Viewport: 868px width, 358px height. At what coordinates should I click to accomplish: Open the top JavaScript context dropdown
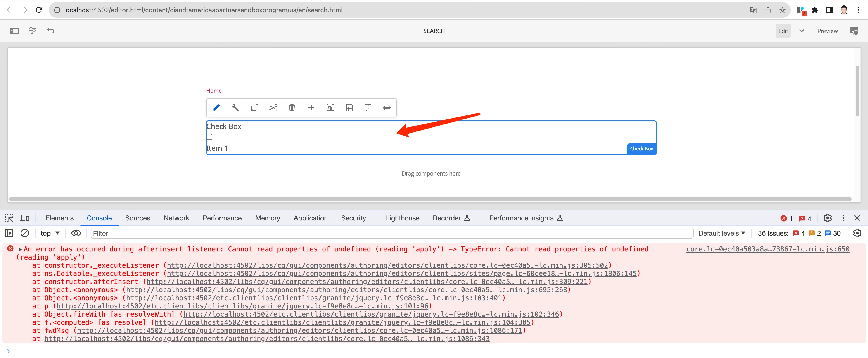[x=50, y=233]
